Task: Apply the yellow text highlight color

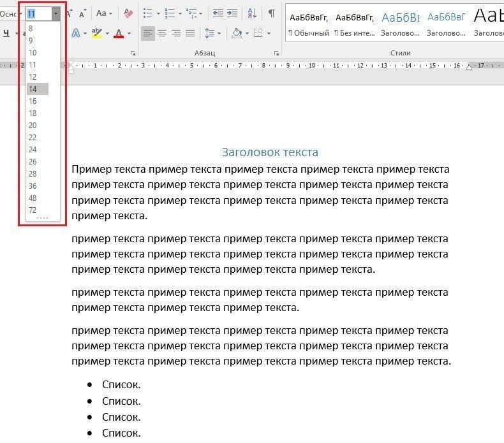Action: click(x=96, y=33)
